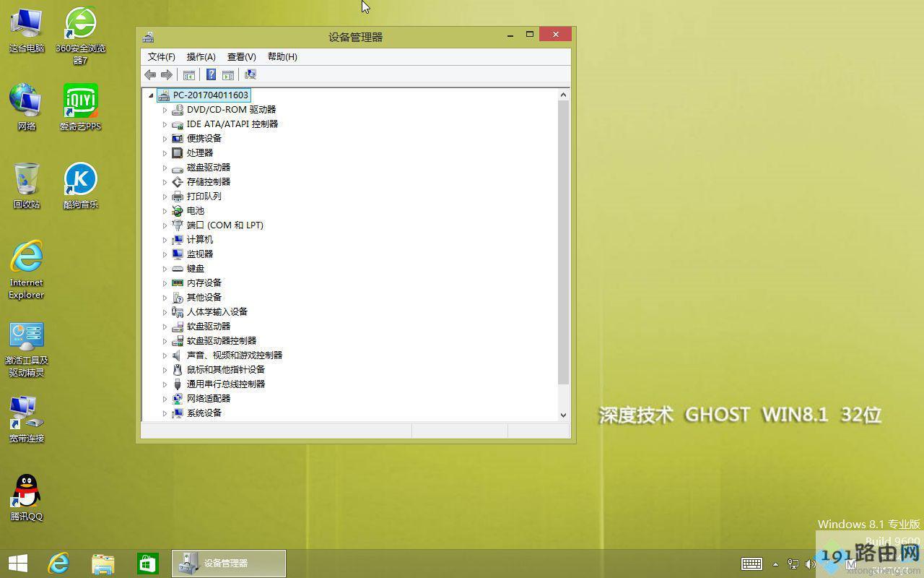Select the 键盘 tree item
This screenshot has width=924, height=578.
click(x=196, y=268)
